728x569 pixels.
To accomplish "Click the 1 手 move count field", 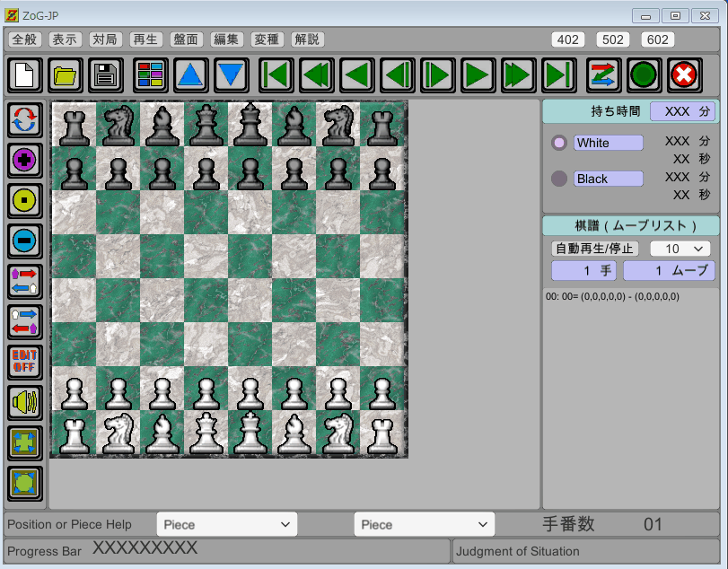I will (x=584, y=270).
